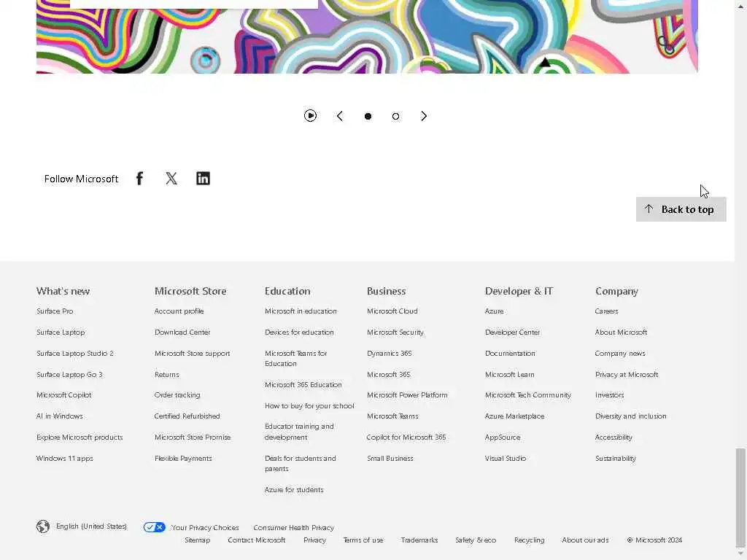Open Microsoft Learn link
The image size is (747, 560).
click(509, 374)
